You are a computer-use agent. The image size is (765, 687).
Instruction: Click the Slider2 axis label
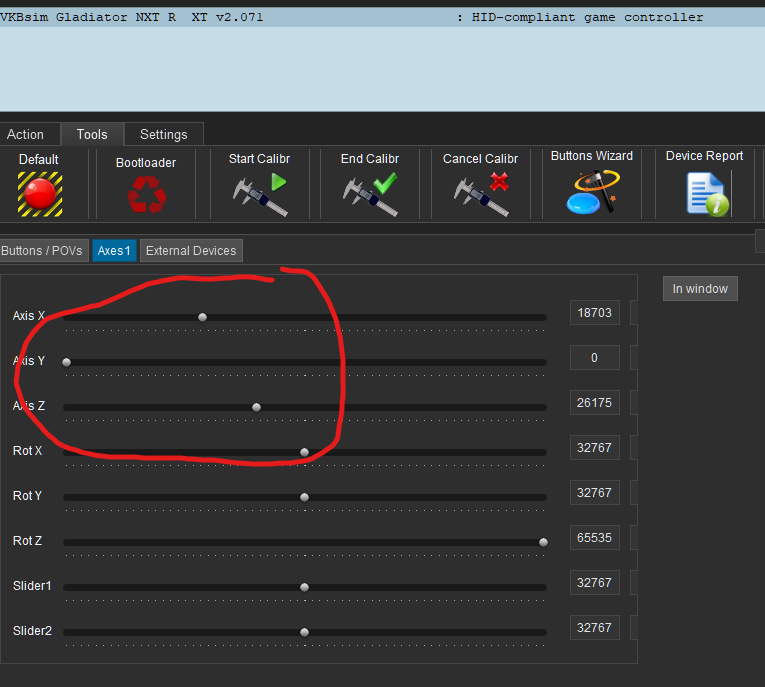pyautogui.click(x=32, y=631)
